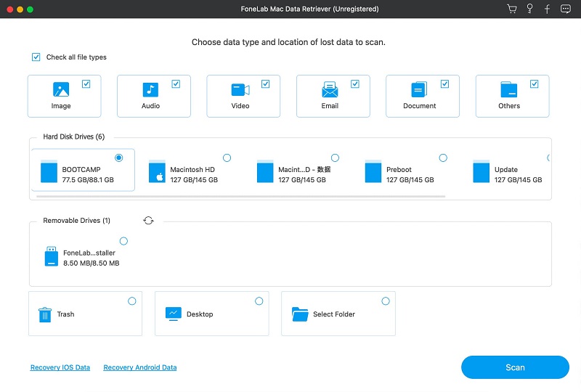The image size is (581, 392).
Task: Click the FoneLab...staller 8.50 MB/8.50 MB text
Action: pos(92,263)
